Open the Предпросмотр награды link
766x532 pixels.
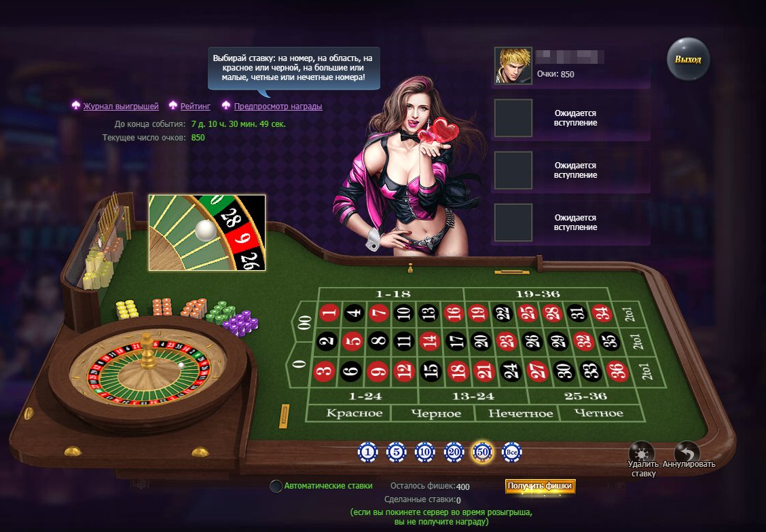pos(278,107)
